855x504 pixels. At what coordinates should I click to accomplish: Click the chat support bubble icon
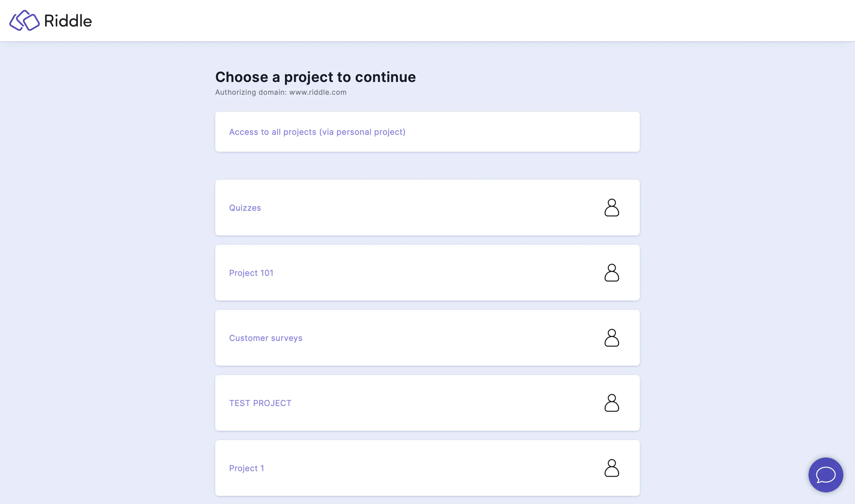[x=826, y=475]
